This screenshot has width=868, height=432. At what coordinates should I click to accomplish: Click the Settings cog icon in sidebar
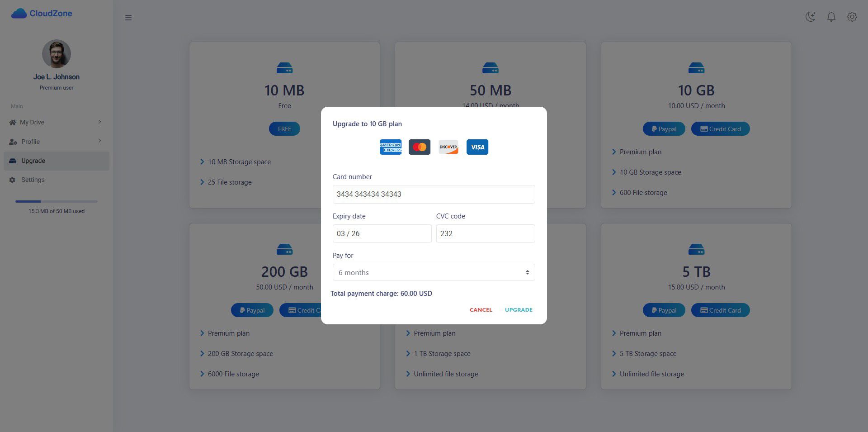point(13,180)
